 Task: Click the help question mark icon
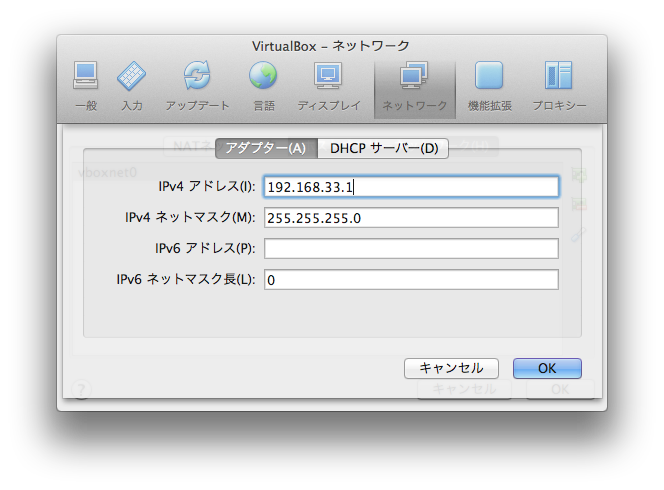pos(81,389)
